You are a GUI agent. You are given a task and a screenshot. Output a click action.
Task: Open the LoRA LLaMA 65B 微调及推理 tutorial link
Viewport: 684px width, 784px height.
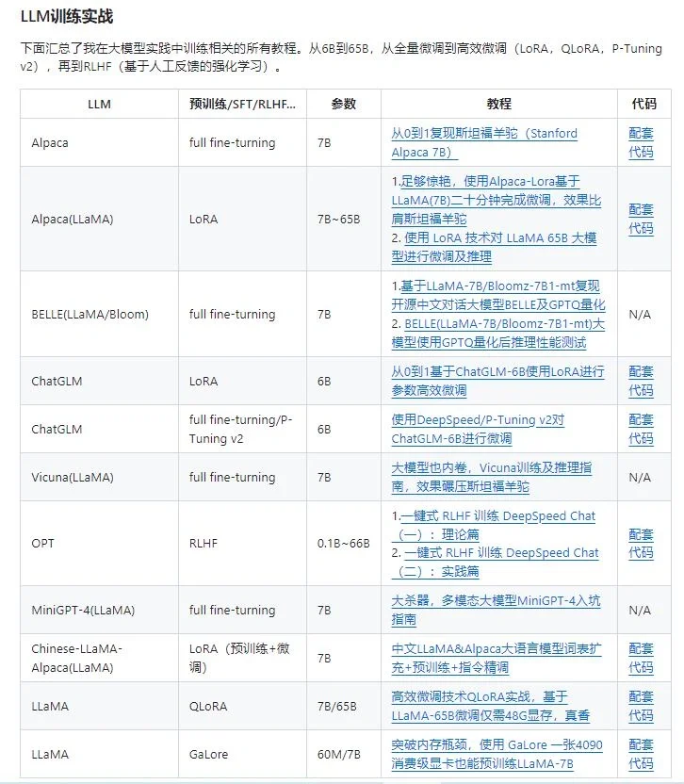click(x=494, y=247)
